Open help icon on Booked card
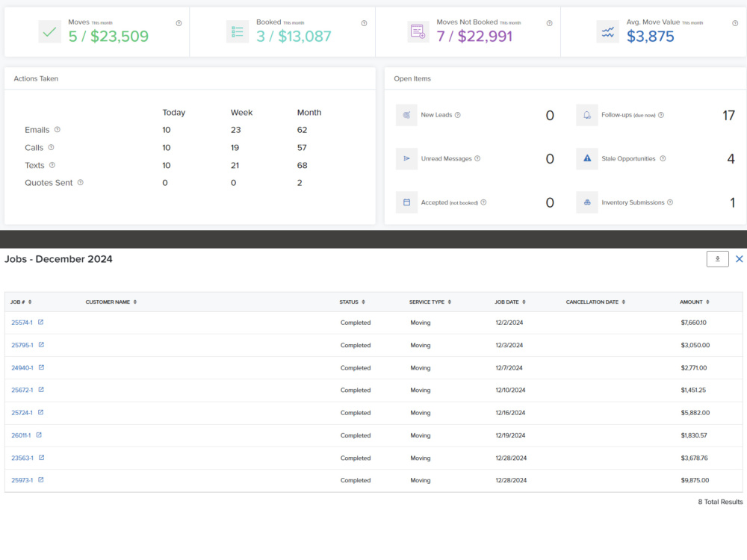 coord(364,23)
